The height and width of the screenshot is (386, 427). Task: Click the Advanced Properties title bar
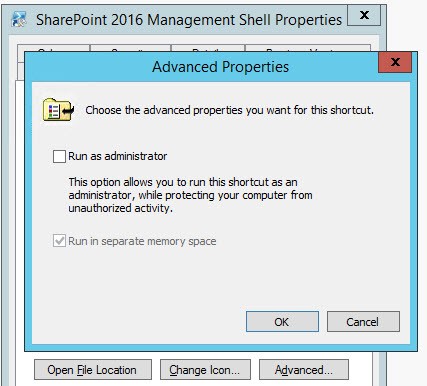pos(220,67)
